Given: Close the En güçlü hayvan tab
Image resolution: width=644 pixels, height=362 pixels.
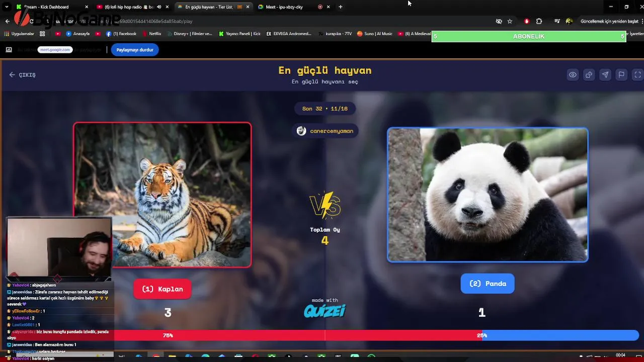Looking at the screenshot, I should [x=247, y=7].
